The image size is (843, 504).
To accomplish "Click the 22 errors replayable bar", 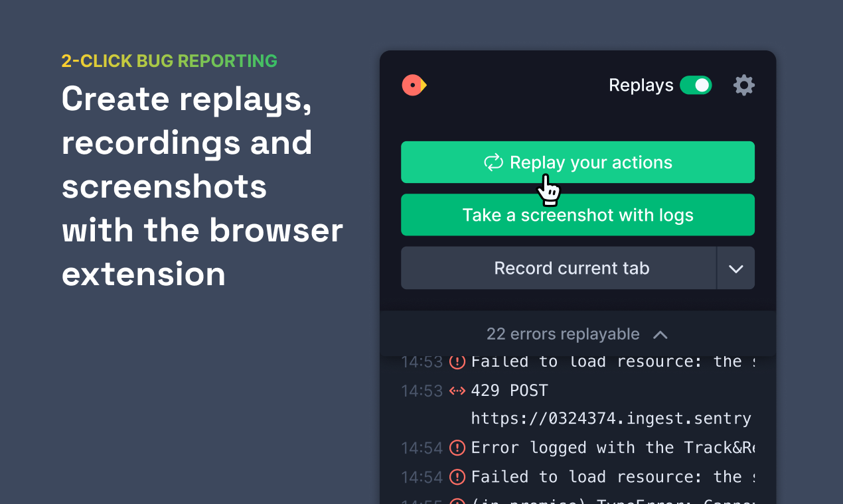I will point(577,334).
